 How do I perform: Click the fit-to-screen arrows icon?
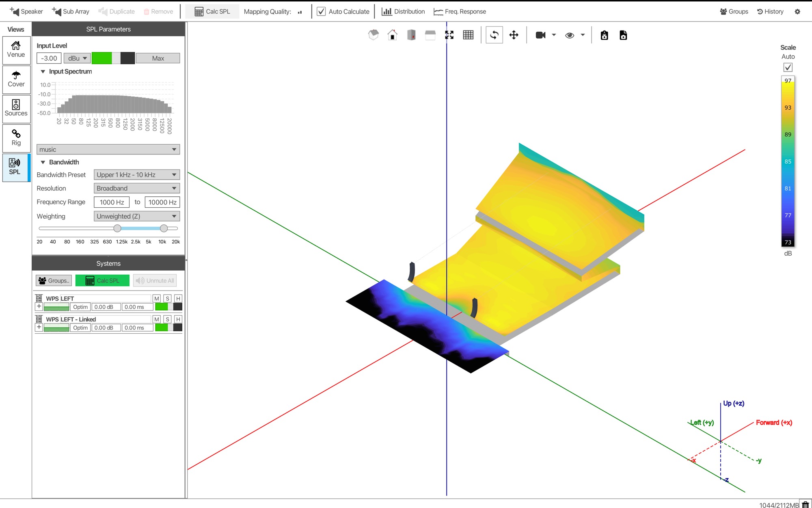[449, 35]
